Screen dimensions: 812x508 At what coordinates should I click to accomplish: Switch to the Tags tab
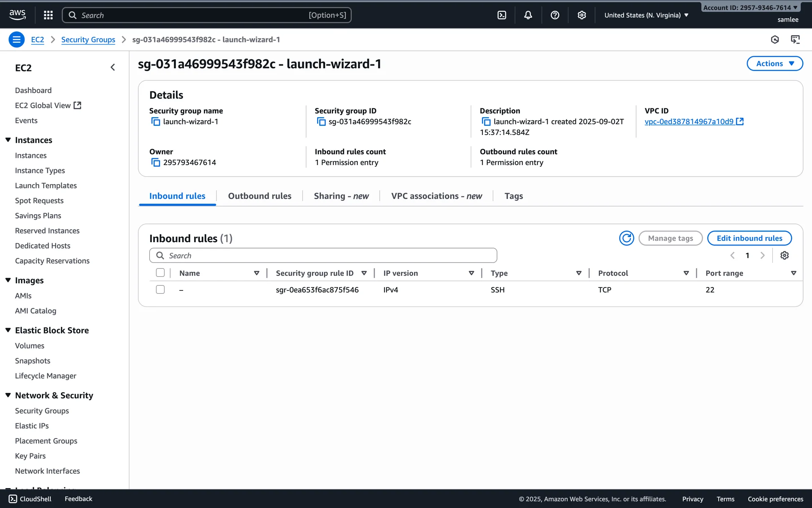coord(513,196)
